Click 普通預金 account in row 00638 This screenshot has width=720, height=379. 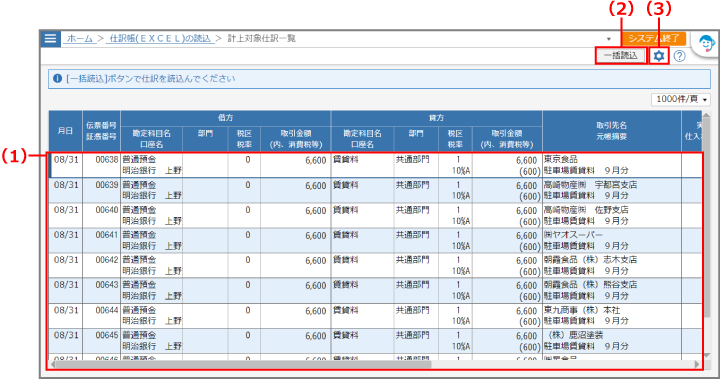tap(139, 160)
